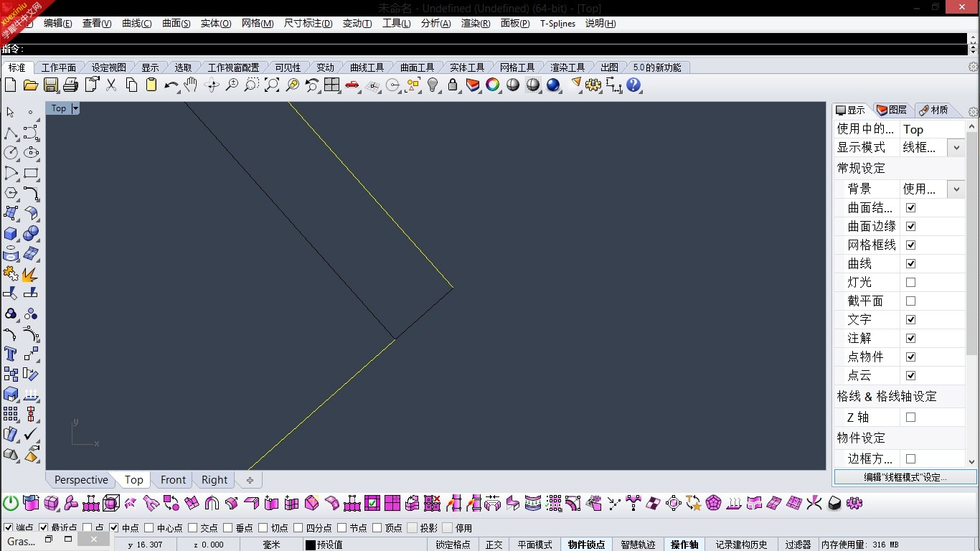Add a viewport tab with the plus tab
980x551 pixels.
pyautogui.click(x=250, y=480)
